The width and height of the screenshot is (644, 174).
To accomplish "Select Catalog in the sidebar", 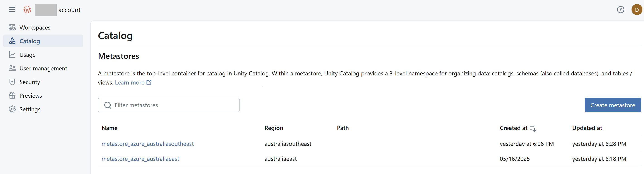I will (29, 41).
